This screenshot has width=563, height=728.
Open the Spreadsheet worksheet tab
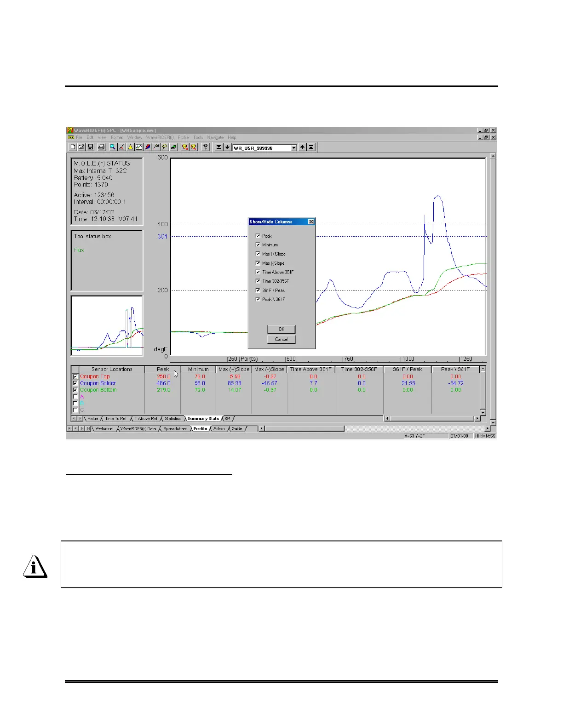click(x=175, y=429)
